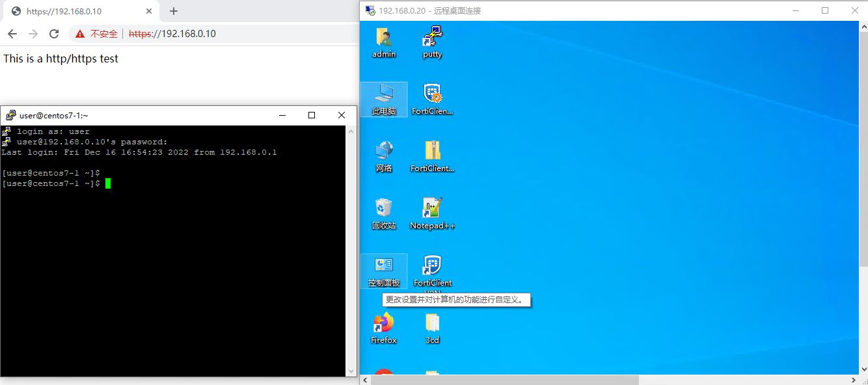Select the admin folder icon

pos(384,39)
